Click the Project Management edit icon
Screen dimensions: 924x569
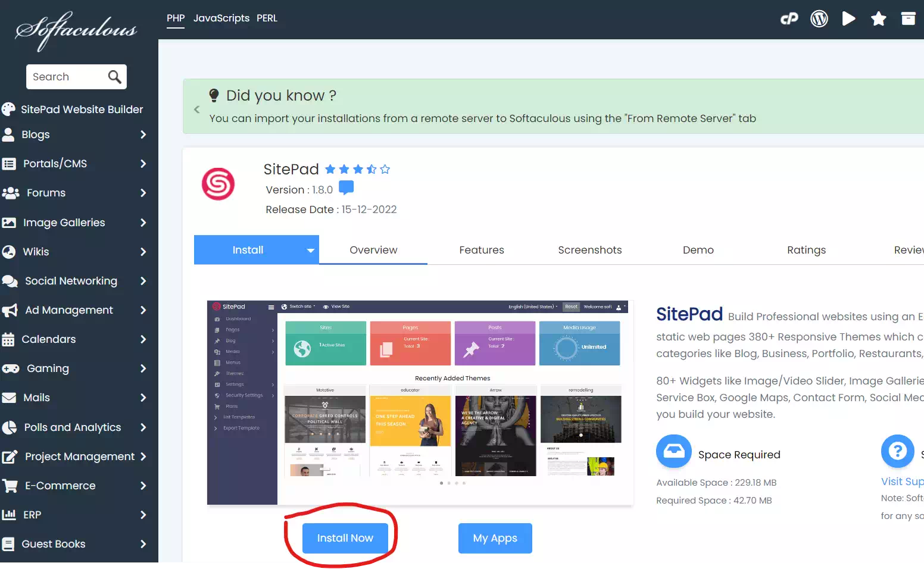click(10, 457)
